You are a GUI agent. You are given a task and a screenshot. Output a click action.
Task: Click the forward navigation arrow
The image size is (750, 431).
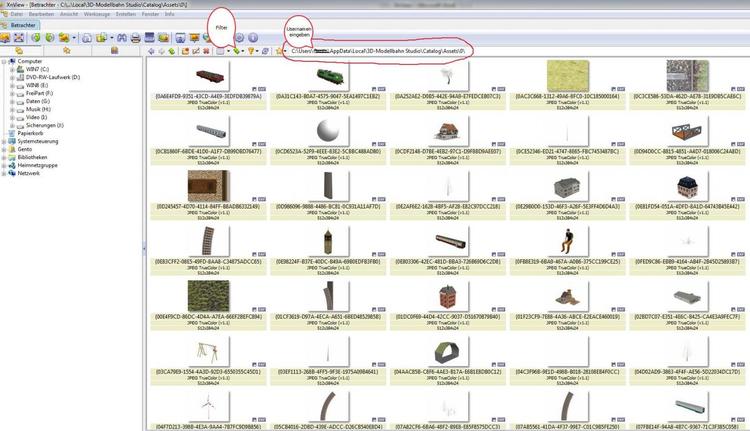pyautogui.click(x=161, y=50)
